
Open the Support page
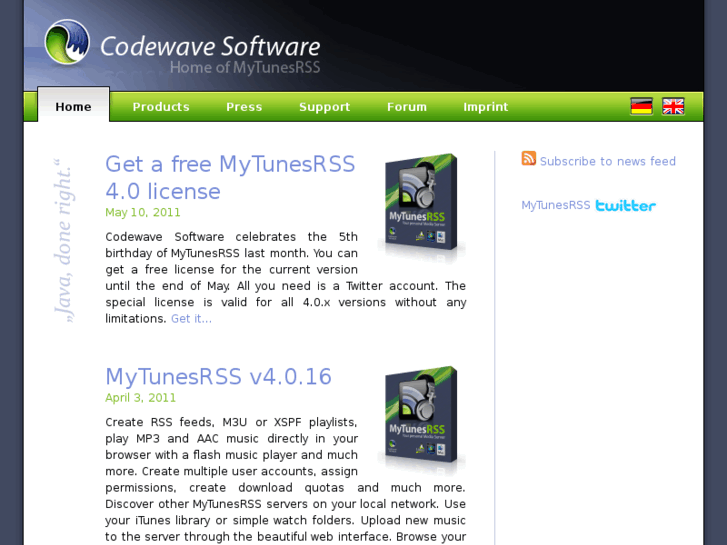point(325,107)
